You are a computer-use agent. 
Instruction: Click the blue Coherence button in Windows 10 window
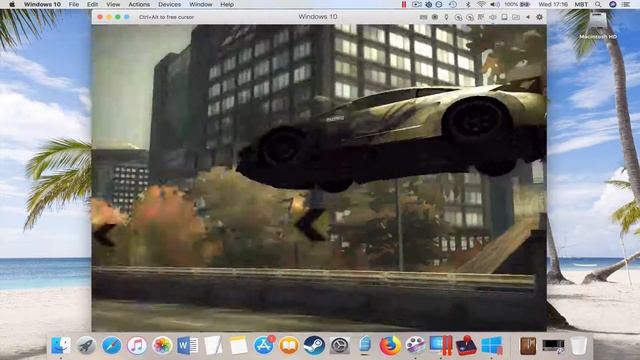click(x=127, y=17)
